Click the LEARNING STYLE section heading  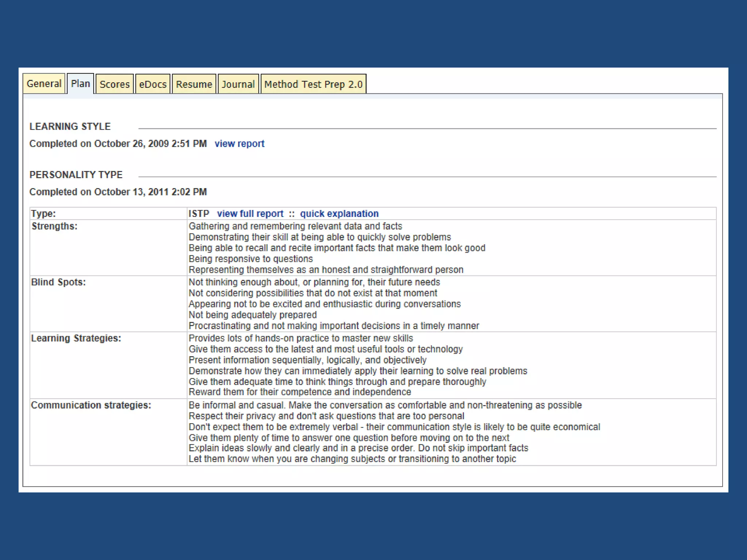pyautogui.click(x=70, y=127)
